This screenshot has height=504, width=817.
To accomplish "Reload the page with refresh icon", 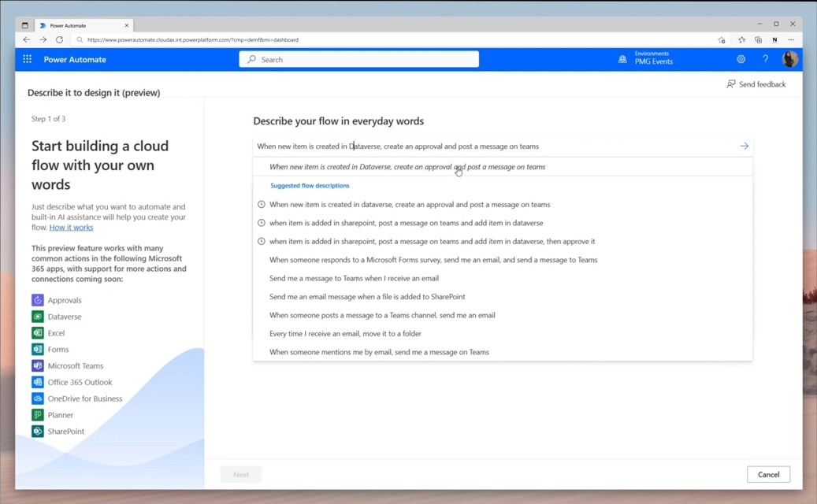I will point(59,39).
